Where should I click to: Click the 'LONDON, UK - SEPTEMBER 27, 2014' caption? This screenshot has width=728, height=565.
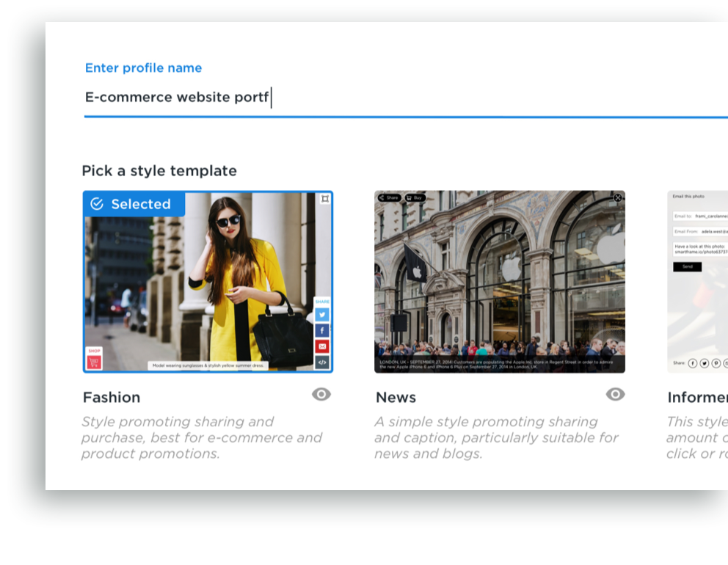point(496,365)
